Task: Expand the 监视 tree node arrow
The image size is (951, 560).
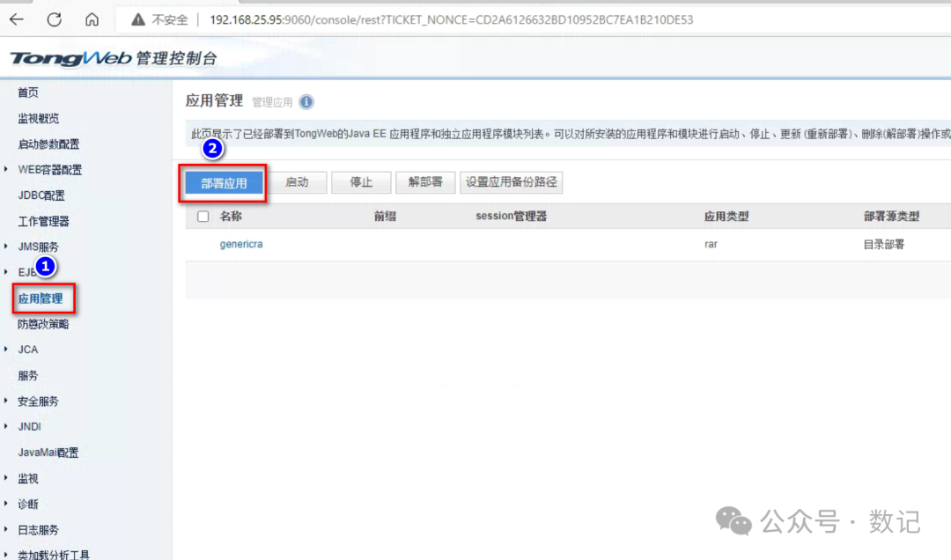Action: coord(6,478)
